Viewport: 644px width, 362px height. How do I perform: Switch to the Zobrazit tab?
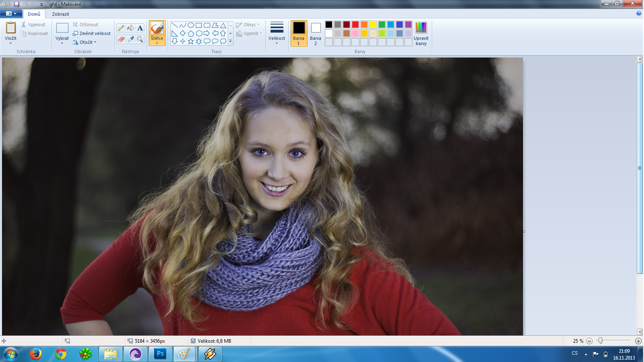pyautogui.click(x=60, y=14)
